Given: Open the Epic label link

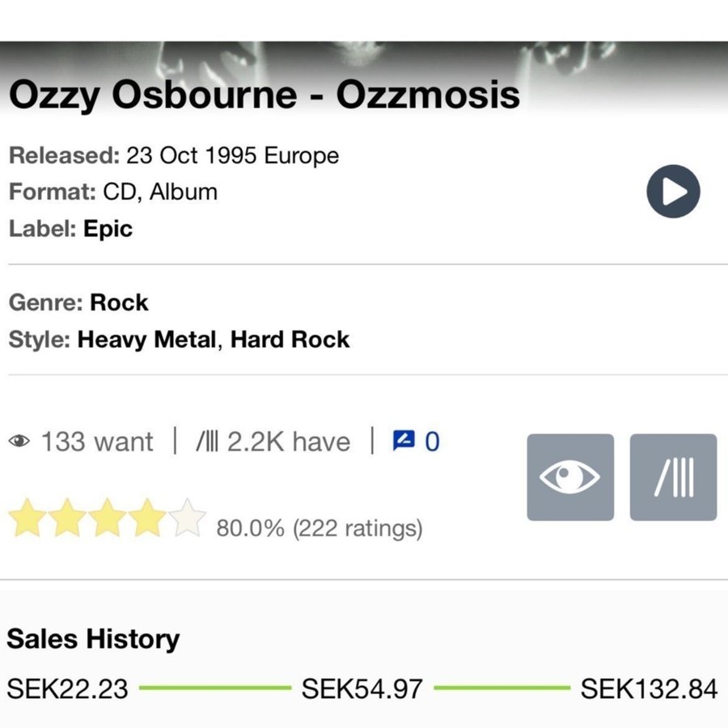Looking at the screenshot, I should pyautogui.click(x=108, y=229).
